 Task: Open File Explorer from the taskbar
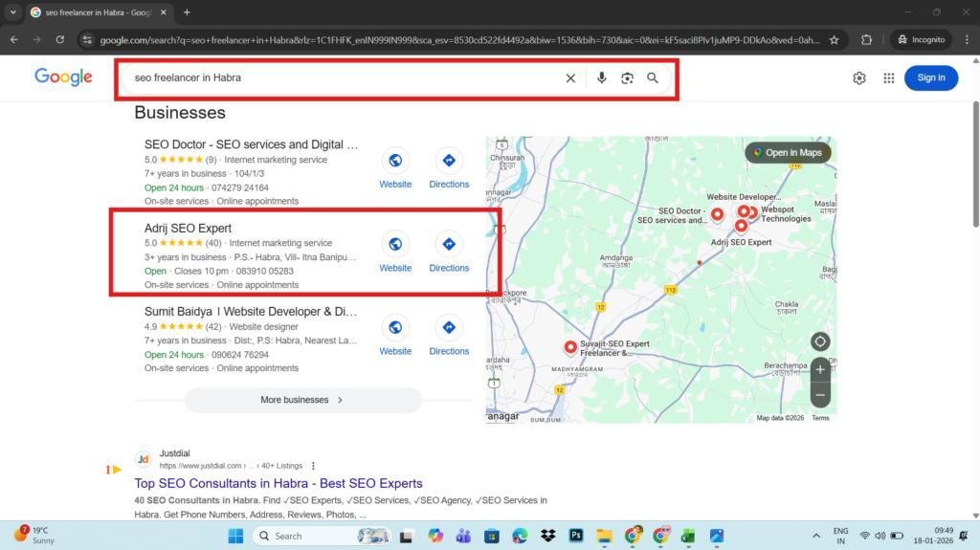(x=605, y=536)
